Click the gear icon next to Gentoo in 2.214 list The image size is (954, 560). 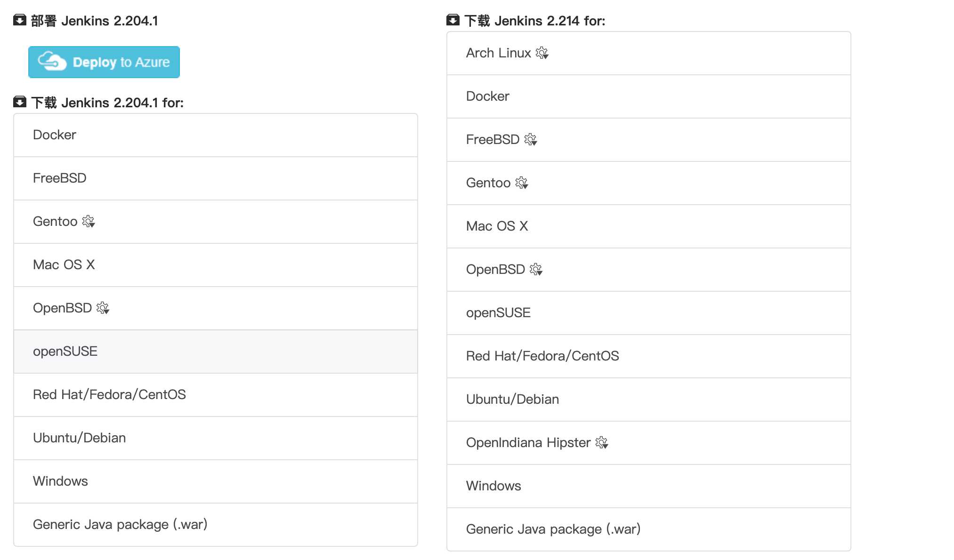(x=522, y=183)
